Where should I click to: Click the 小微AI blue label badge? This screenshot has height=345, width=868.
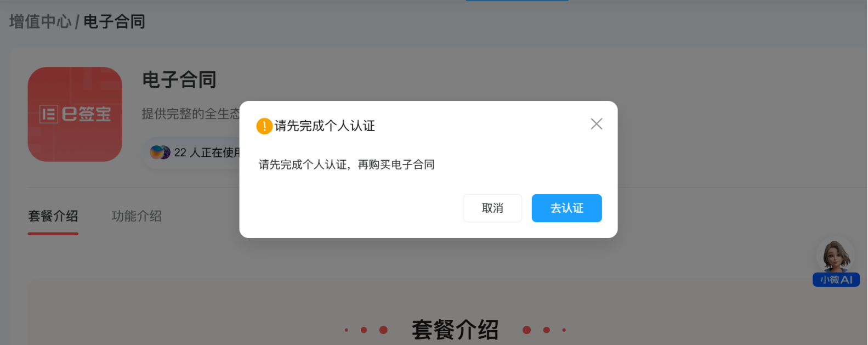836,280
